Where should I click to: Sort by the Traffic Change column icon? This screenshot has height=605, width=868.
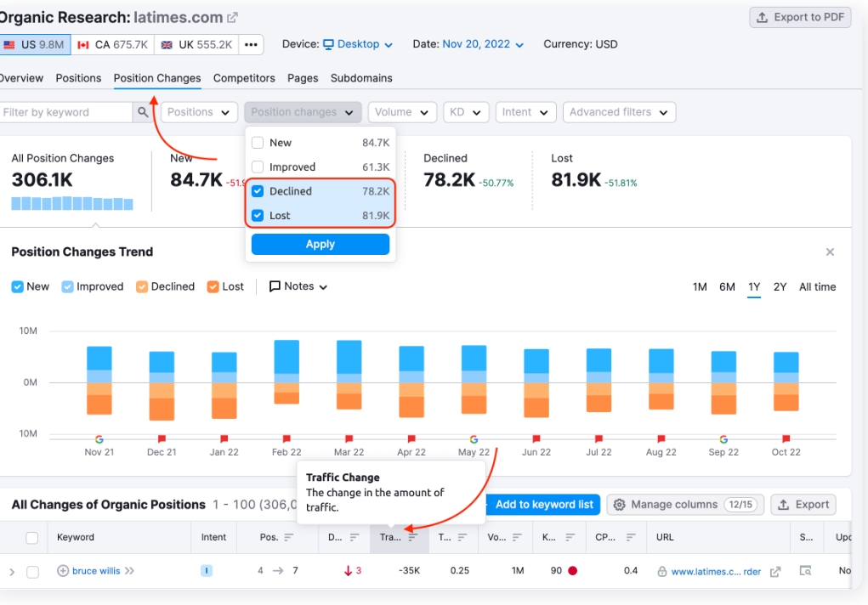(412, 538)
